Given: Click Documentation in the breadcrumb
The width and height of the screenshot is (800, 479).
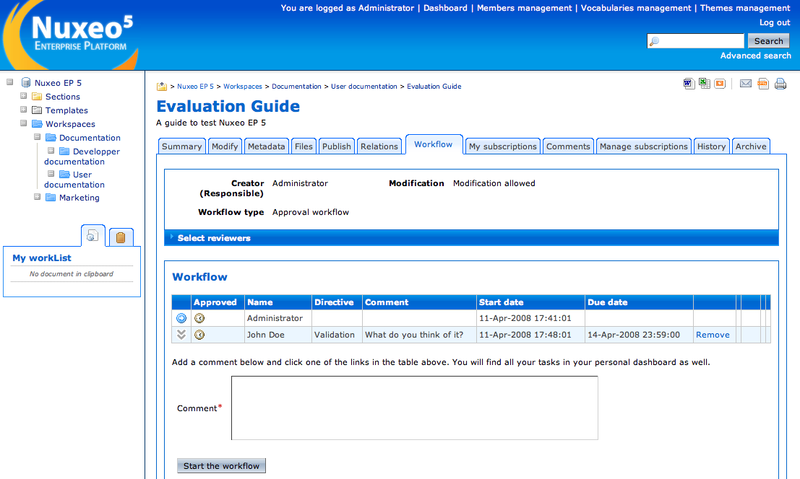Looking at the screenshot, I should coord(296,87).
